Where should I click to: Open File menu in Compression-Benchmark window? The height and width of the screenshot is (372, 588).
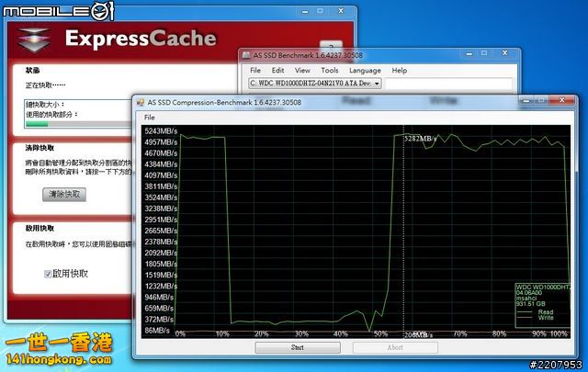150,118
